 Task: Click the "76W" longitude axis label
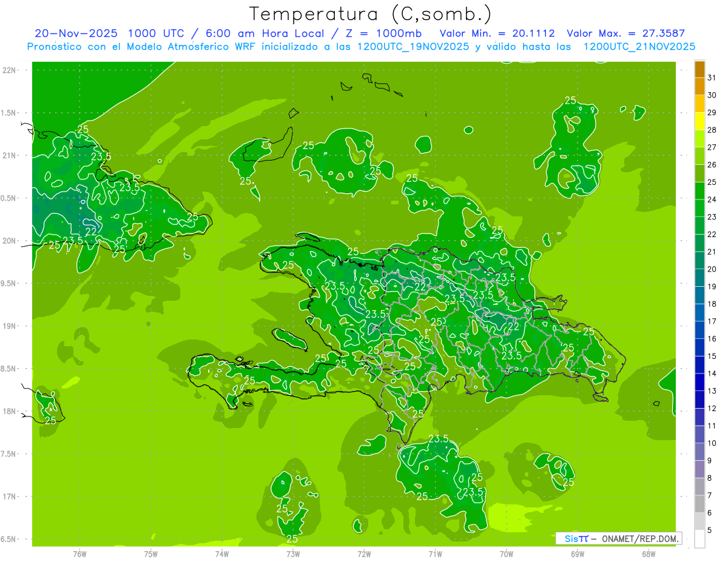[79, 554]
